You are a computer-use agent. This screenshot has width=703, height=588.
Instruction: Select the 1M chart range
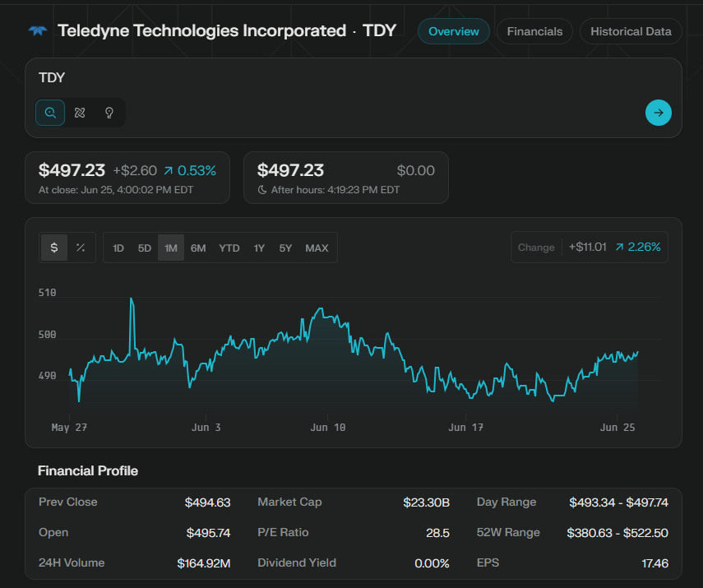171,248
